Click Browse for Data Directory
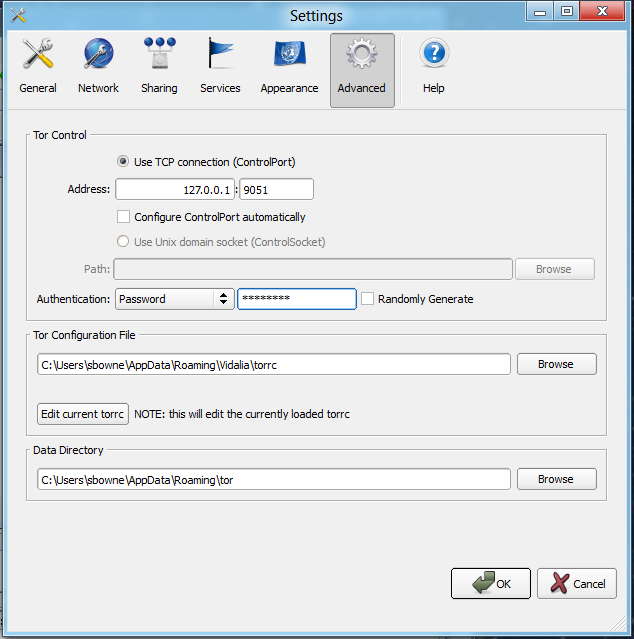This screenshot has height=639, width=634. [557, 479]
